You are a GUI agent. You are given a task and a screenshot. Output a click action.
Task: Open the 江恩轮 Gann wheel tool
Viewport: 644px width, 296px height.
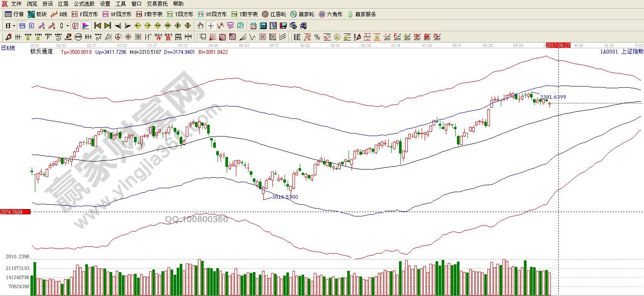[x=273, y=14]
